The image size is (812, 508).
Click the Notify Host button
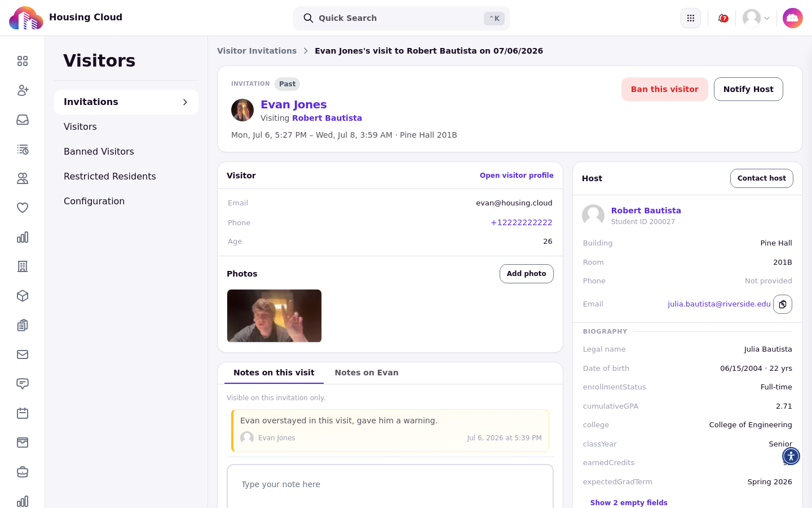pos(748,89)
